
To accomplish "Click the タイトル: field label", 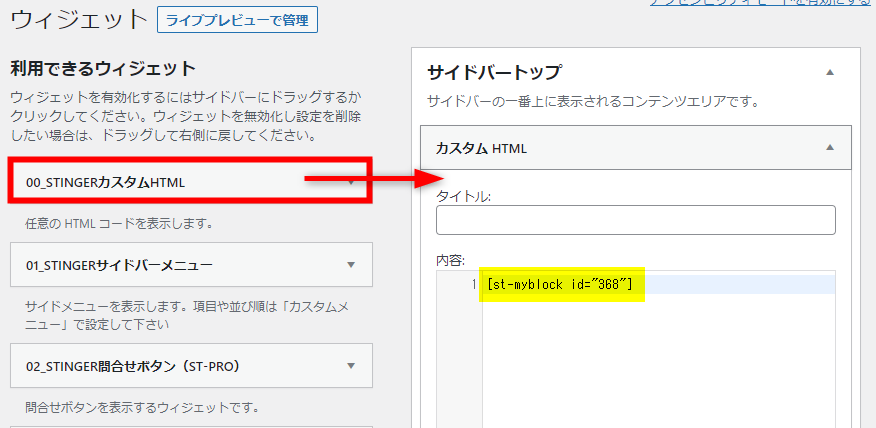I will (x=463, y=197).
